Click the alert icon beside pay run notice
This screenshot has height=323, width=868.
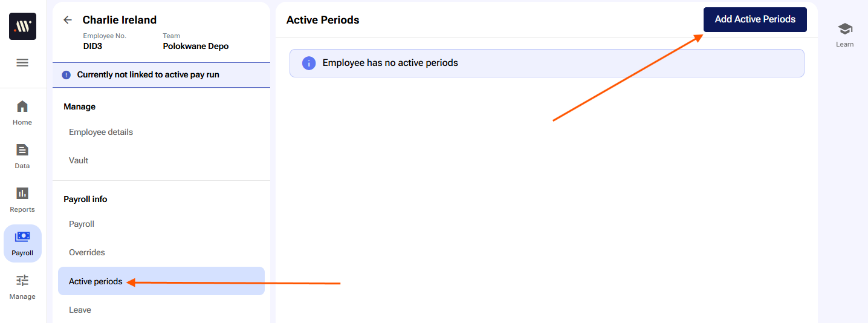tap(66, 75)
